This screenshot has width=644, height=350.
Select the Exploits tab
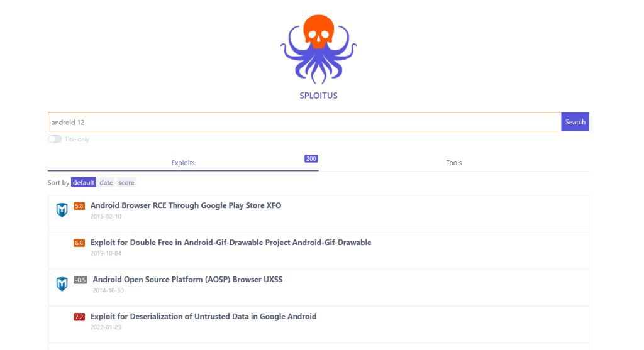(183, 163)
